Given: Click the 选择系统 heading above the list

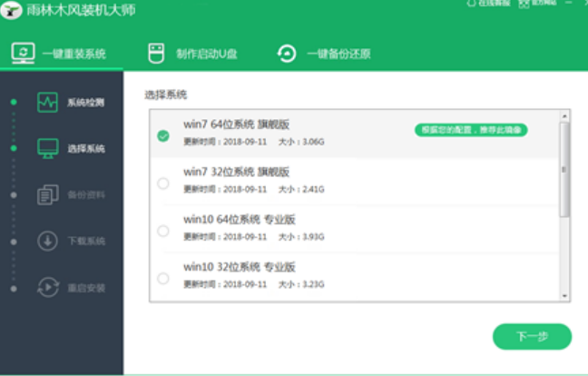Looking at the screenshot, I should click(x=166, y=94).
